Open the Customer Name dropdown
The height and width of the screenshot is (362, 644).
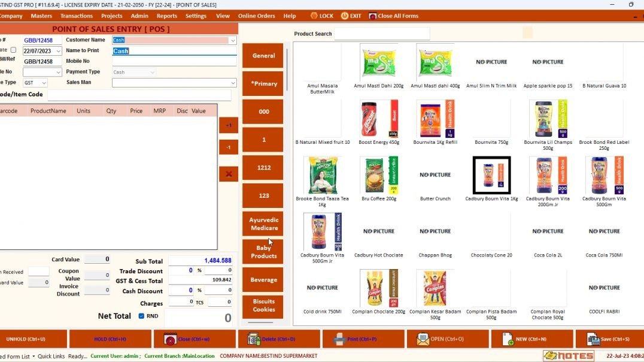233,40
